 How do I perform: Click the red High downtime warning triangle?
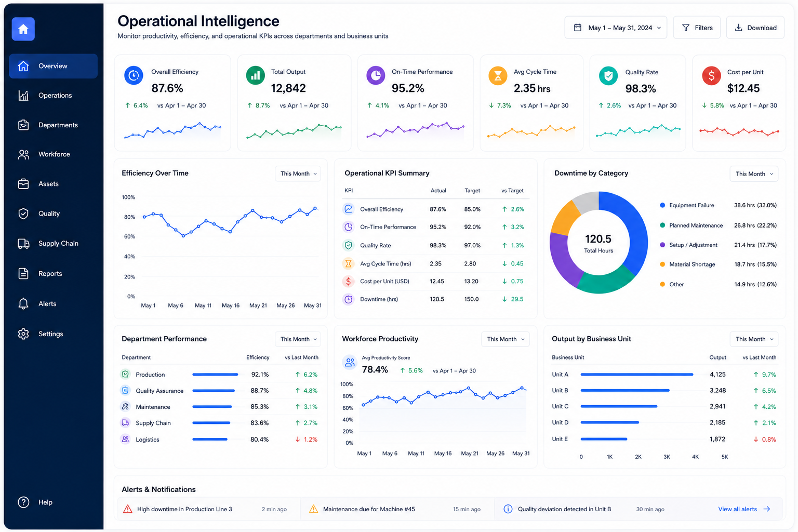pyautogui.click(x=127, y=509)
